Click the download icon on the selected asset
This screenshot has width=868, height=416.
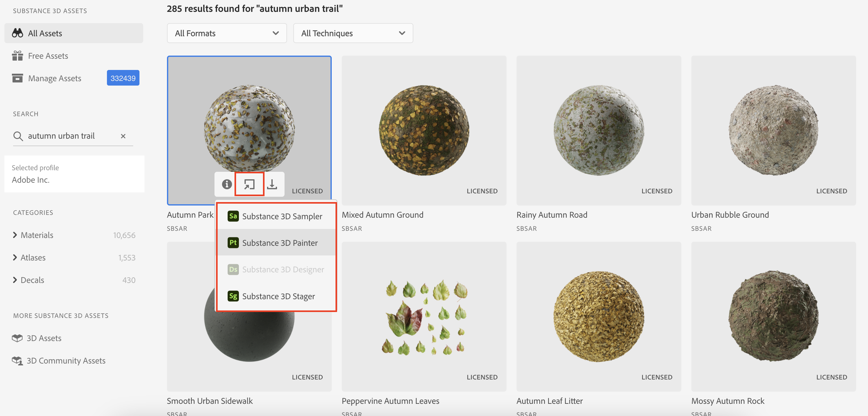[272, 184]
